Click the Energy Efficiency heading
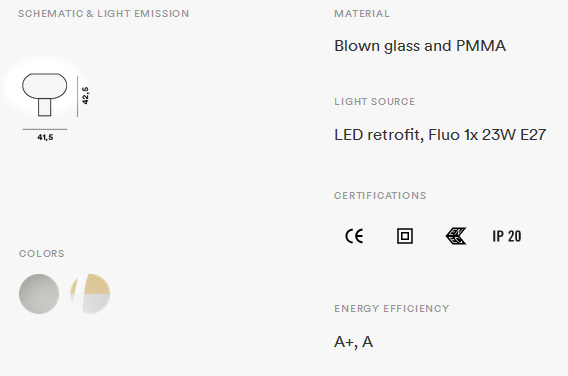 [x=392, y=309]
